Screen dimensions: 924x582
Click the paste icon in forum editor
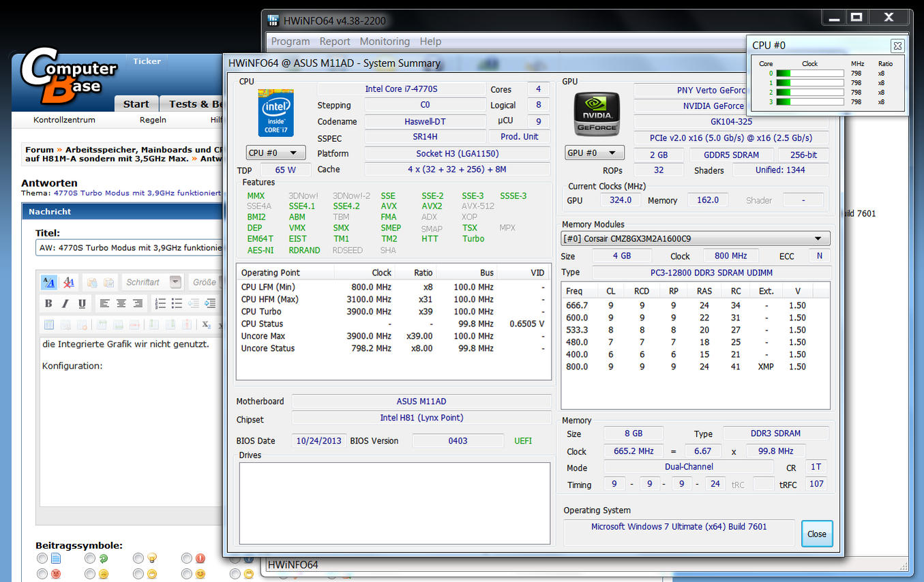point(91,282)
